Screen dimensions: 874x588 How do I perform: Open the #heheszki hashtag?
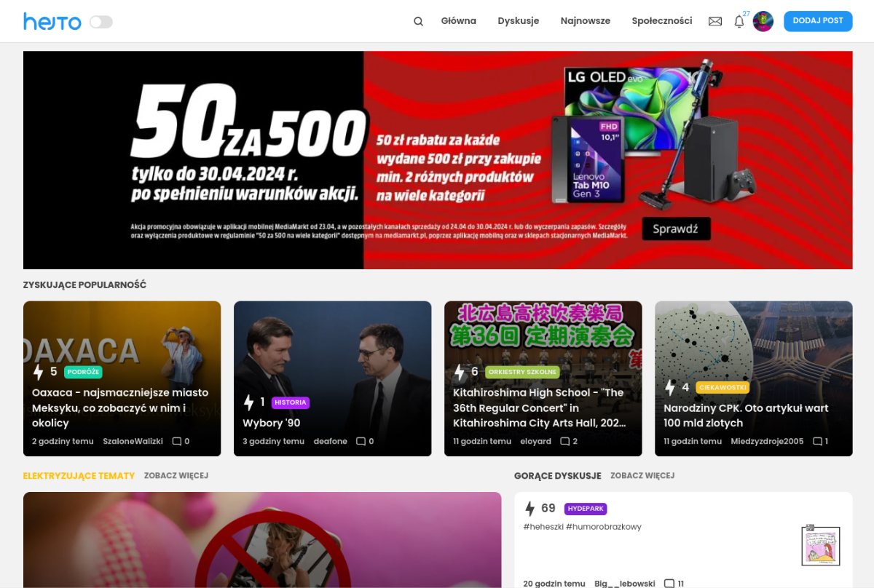click(x=543, y=527)
